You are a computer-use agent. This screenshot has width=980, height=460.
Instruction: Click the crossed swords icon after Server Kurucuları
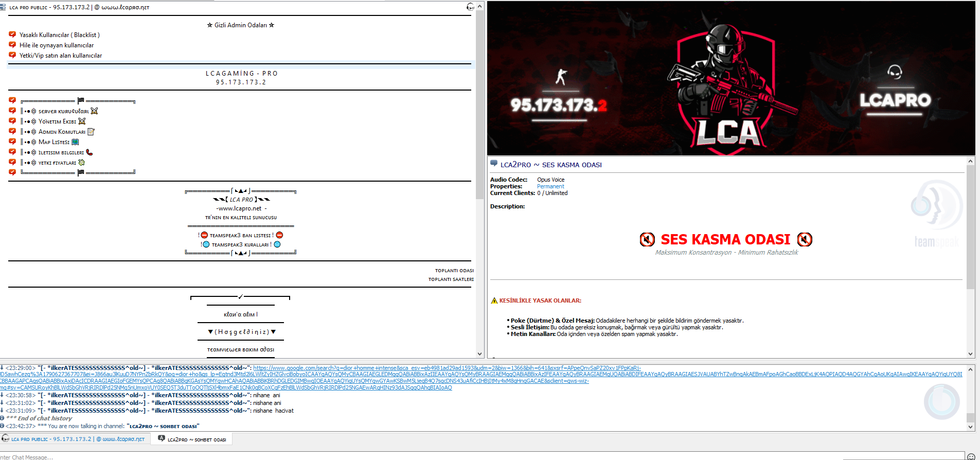click(94, 111)
